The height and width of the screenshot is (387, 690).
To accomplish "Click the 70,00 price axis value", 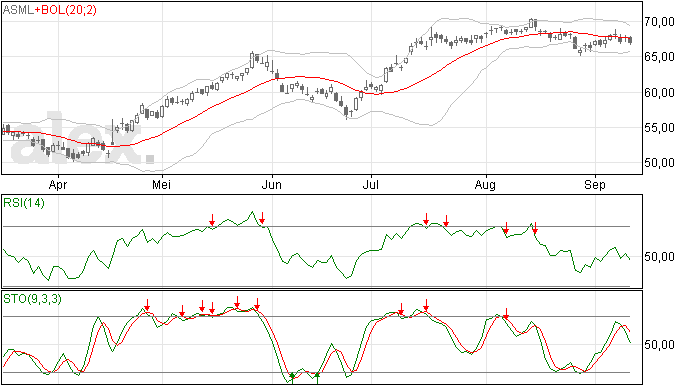I will click(659, 22).
